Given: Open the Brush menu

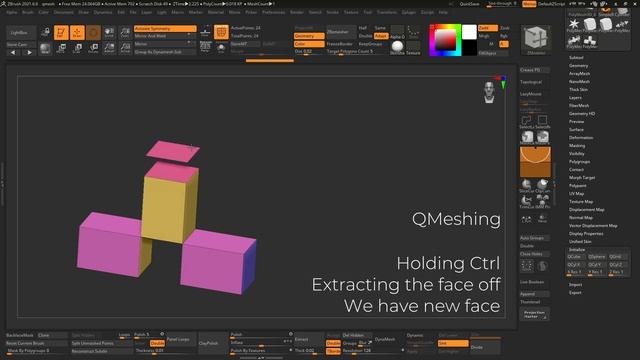Looking at the screenshot, I should click(28, 12).
